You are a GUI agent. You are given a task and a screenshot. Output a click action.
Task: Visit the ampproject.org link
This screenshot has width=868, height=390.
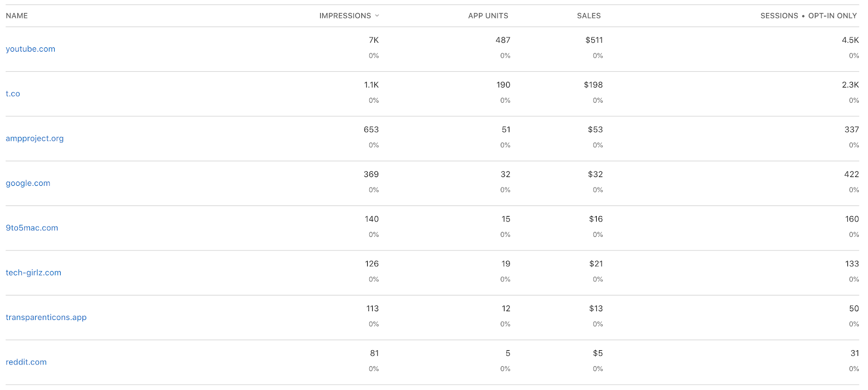34,138
